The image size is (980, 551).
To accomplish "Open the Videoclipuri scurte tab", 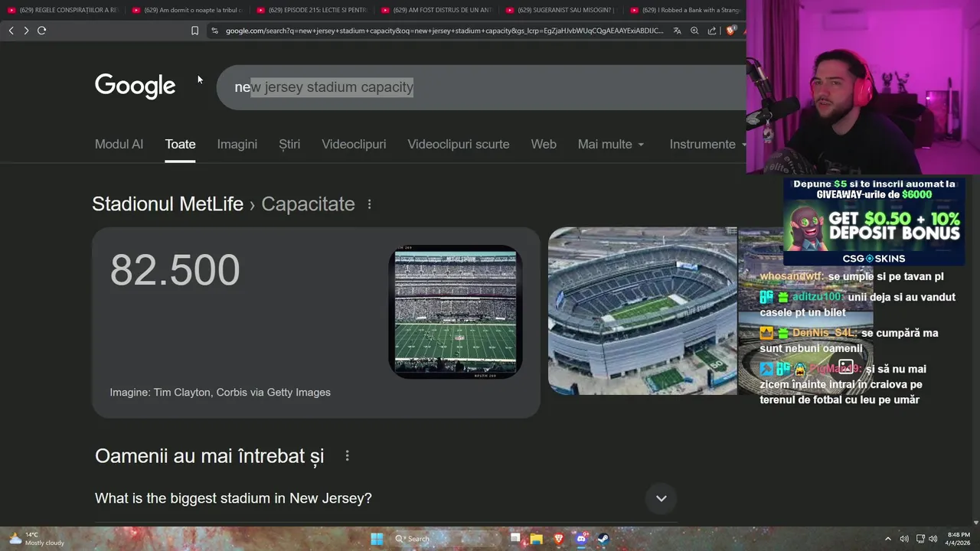I will 458,144.
